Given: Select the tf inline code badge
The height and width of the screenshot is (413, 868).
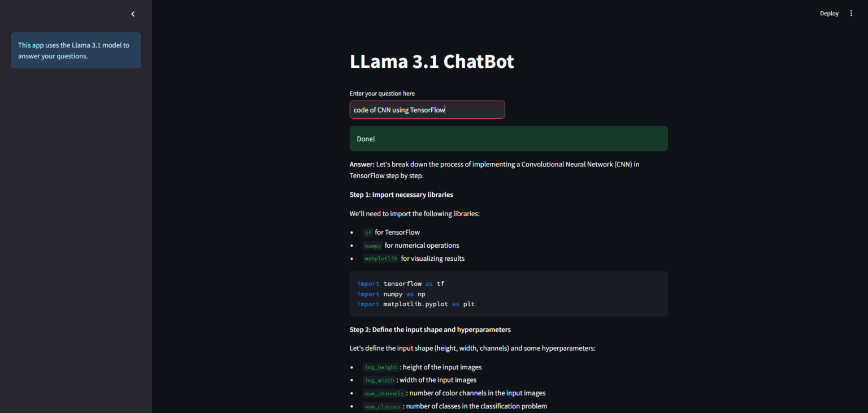Looking at the screenshot, I should point(367,232).
